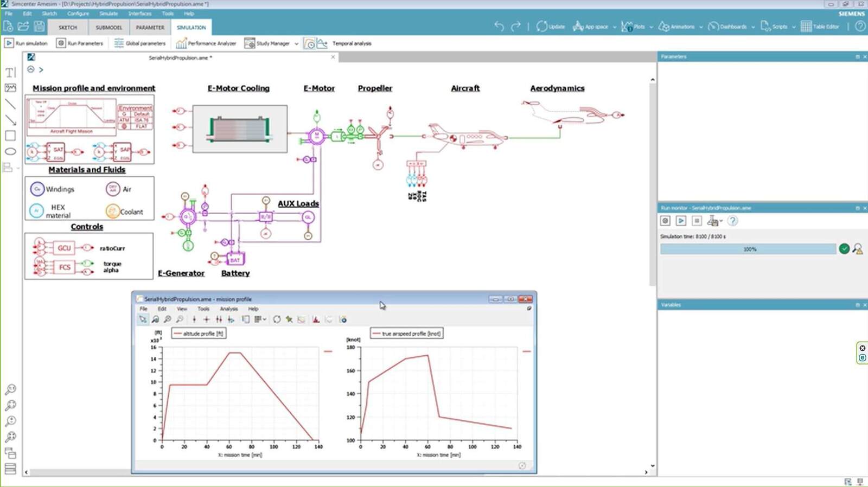This screenshot has width=868, height=487.
Task: Click the Run monitor help icon
Action: (x=732, y=221)
